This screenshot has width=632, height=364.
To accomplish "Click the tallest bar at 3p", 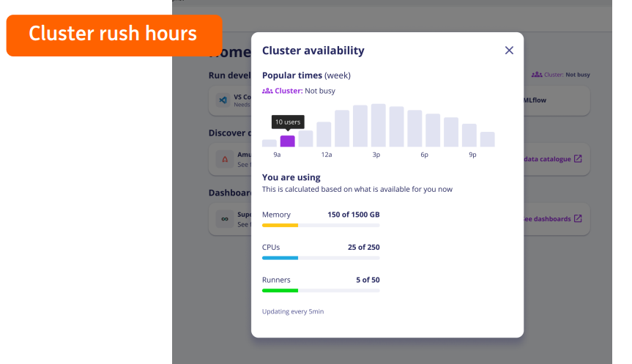I will coord(378,125).
